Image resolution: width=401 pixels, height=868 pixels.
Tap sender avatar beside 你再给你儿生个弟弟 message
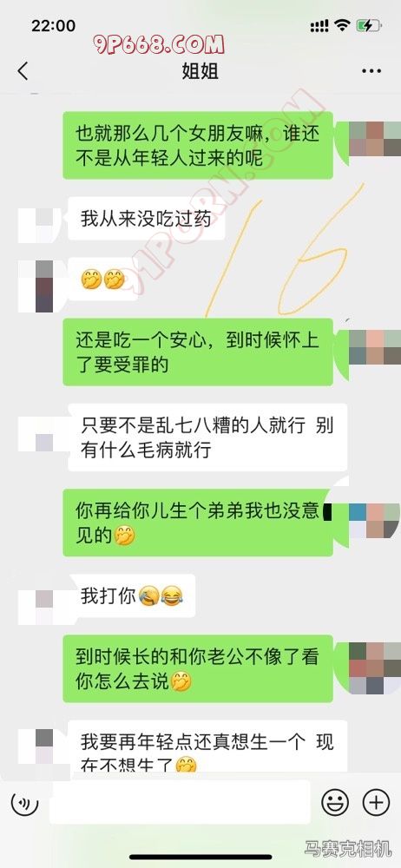pyautogui.click(x=375, y=520)
